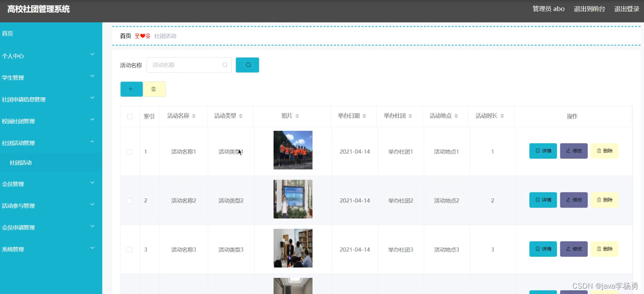Click cell text 举办社团3
This screenshot has height=294, width=644.
click(401, 250)
